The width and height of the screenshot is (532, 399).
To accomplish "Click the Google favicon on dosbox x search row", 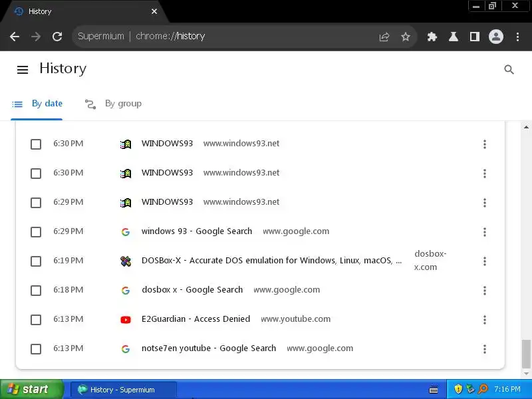I will point(126,291).
